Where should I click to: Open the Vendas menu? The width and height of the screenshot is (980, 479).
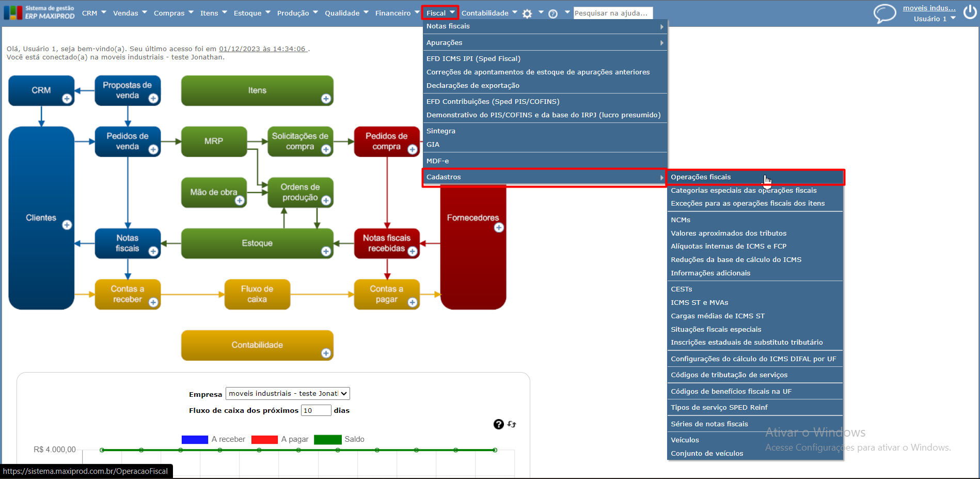tap(130, 13)
